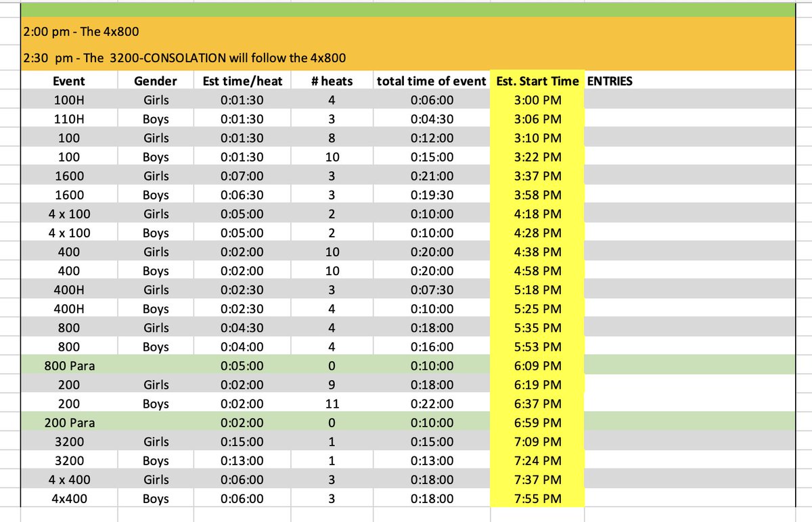Select the heats value '8' cell
812x522 pixels.
tap(332, 138)
